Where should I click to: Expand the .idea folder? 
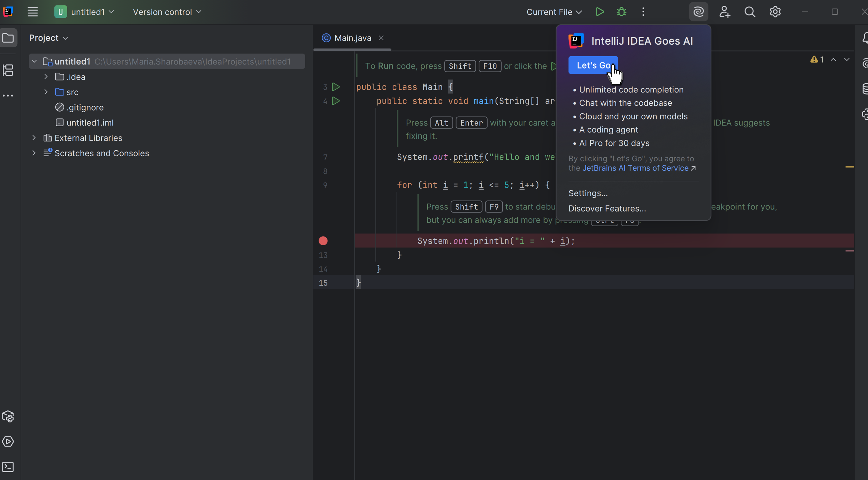point(46,77)
